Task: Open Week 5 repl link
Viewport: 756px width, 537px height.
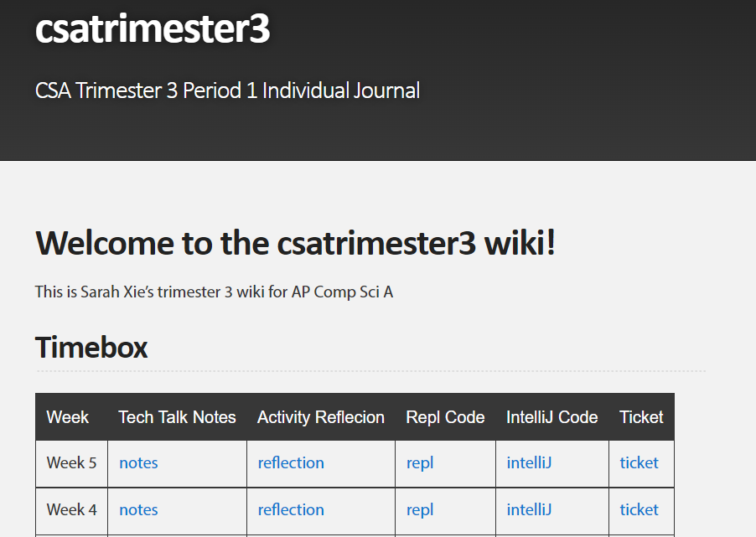Action: coord(420,463)
